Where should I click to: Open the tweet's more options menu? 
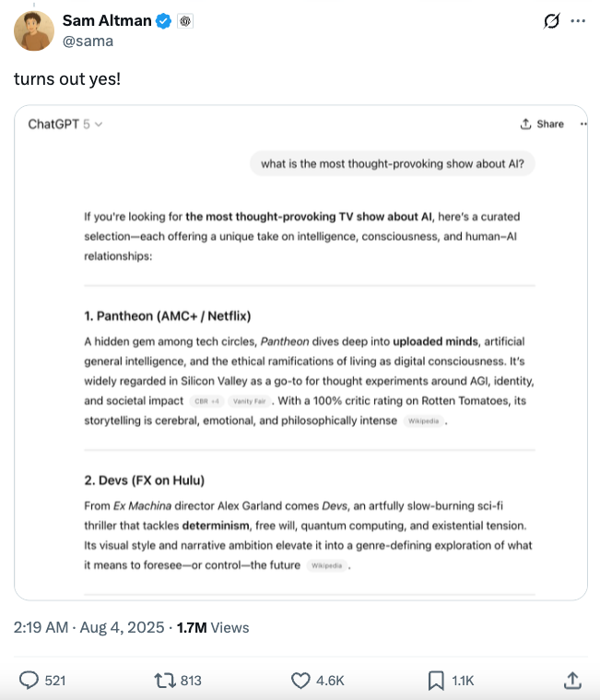(x=578, y=21)
